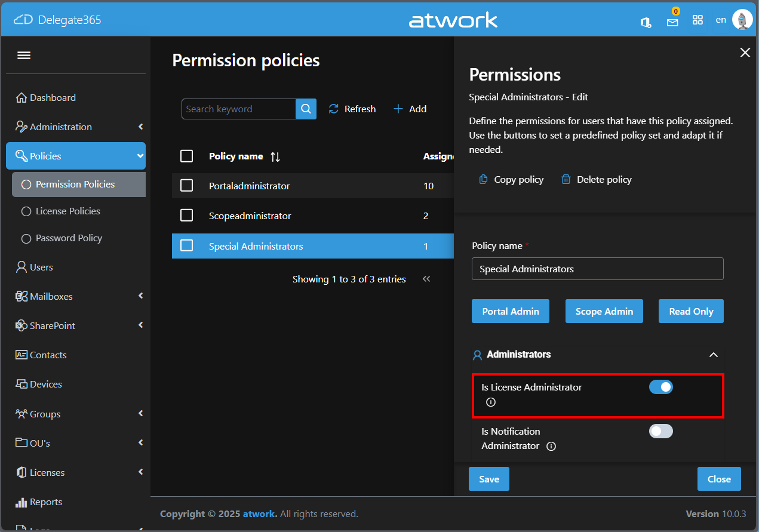The image size is (759, 532).
Task: Click the Refresh icon in toolbar
Action: (334, 109)
